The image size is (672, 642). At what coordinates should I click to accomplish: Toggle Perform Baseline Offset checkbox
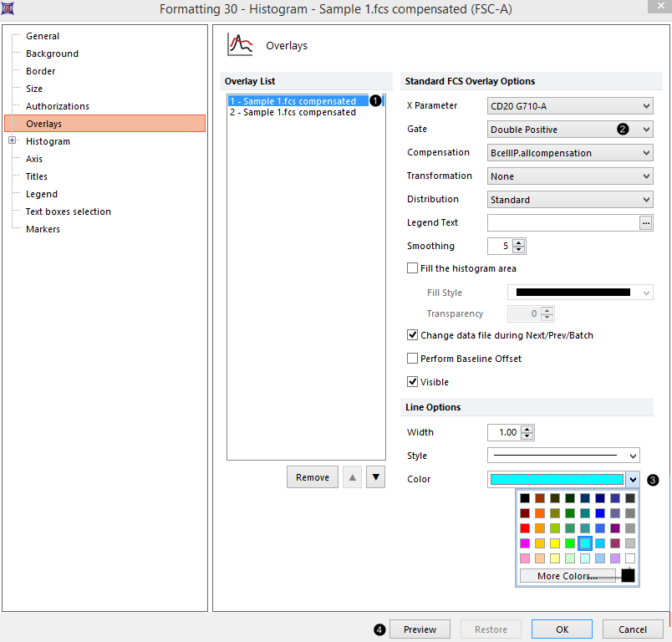tap(412, 359)
